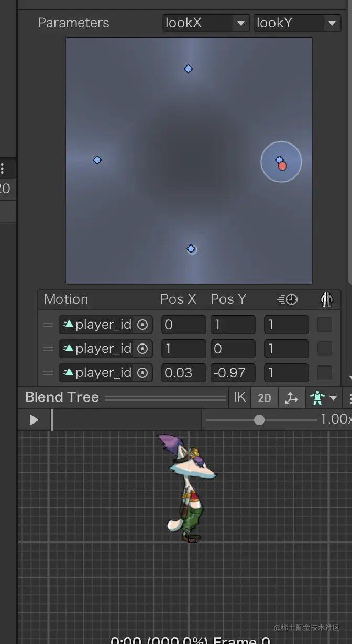Click the fox character in preview
The image size is (352, 644).
tap(188, 487)
